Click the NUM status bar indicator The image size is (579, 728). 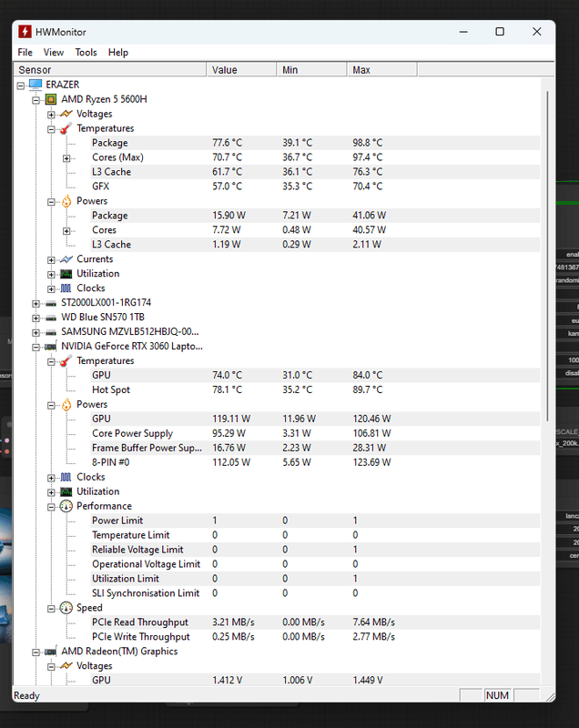tap(497, 695)
